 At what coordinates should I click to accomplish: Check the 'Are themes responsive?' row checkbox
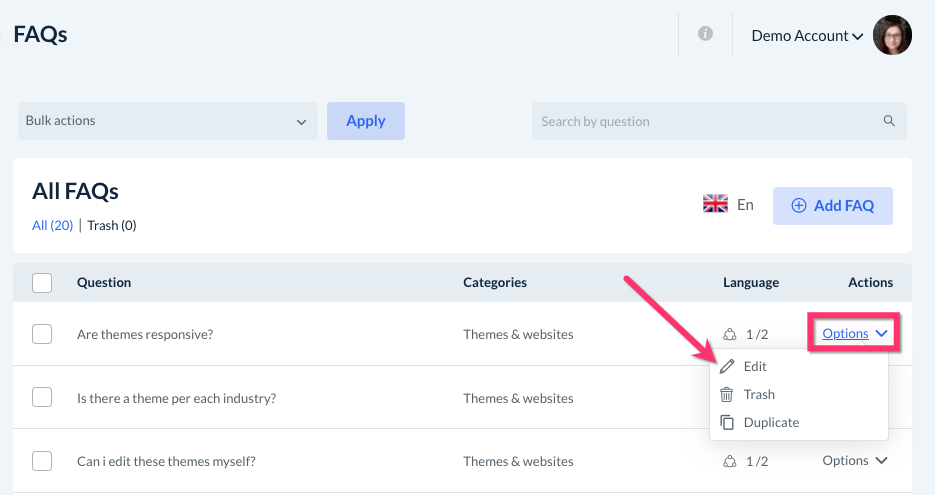coord(42,334)
